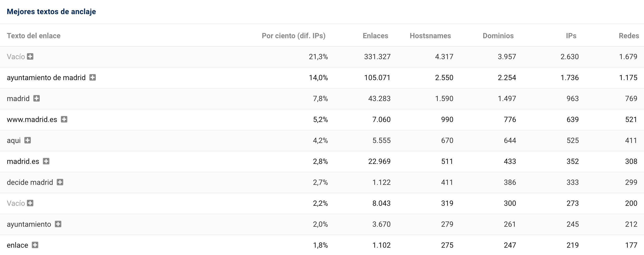Sort table by Redes column
Screen dimensions: 644x255
629,36
